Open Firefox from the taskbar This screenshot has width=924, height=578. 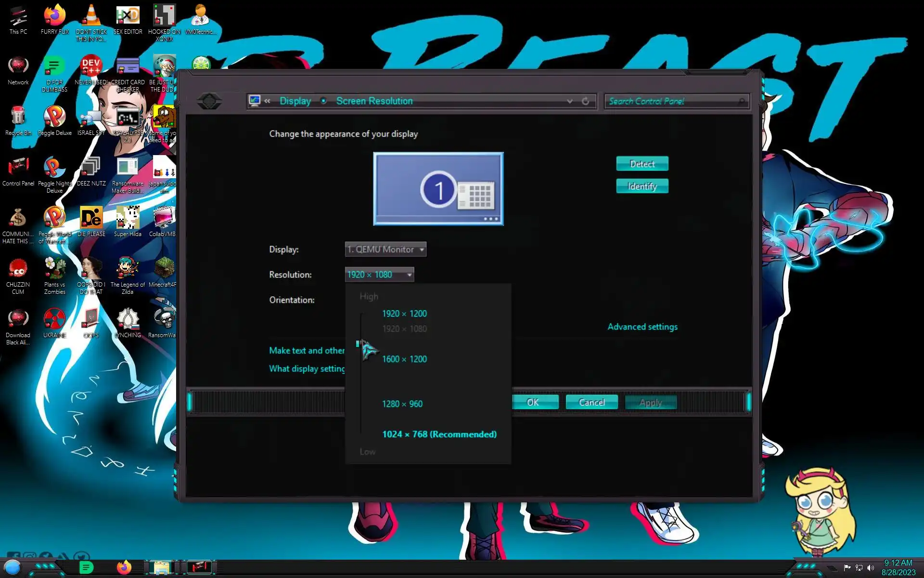click(x=124, y=567)
